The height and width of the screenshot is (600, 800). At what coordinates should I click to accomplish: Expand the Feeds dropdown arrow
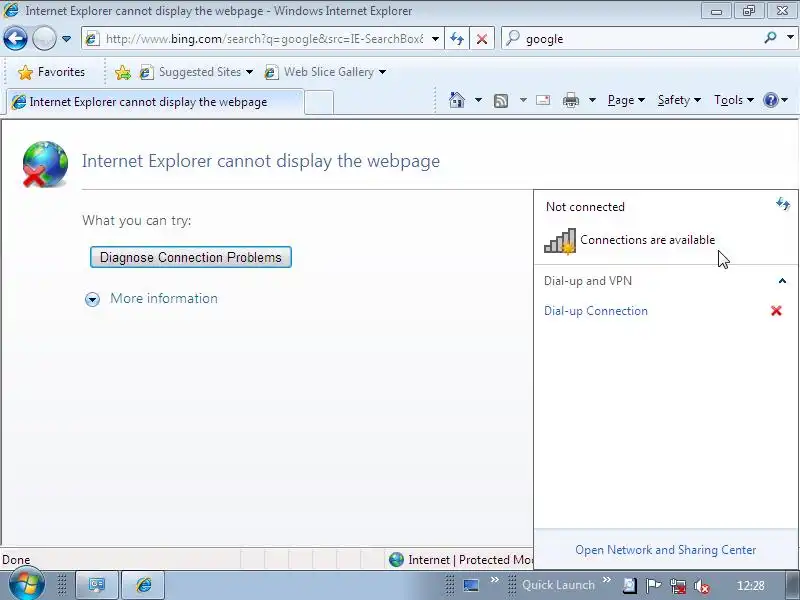tap(523, 100)
